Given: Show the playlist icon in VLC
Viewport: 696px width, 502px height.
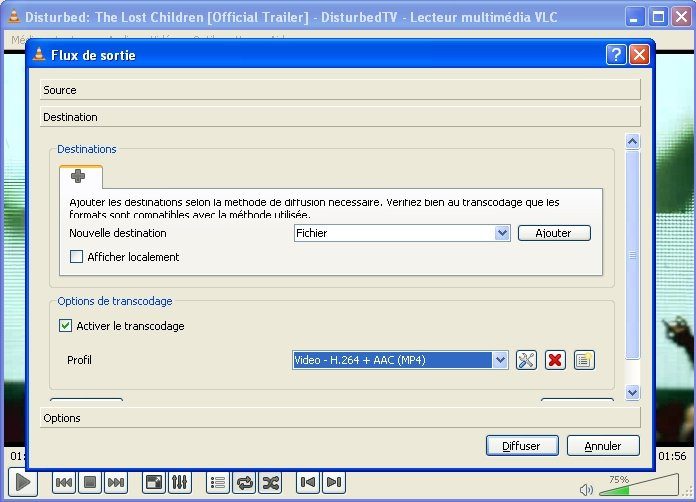Looking at the screenshot, I should [x=218, y=482].
